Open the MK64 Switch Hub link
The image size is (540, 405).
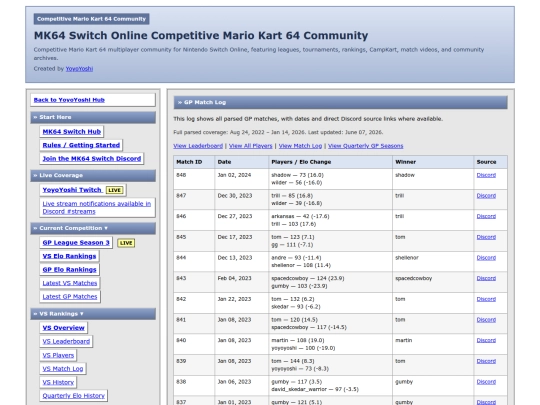point(72,132)
